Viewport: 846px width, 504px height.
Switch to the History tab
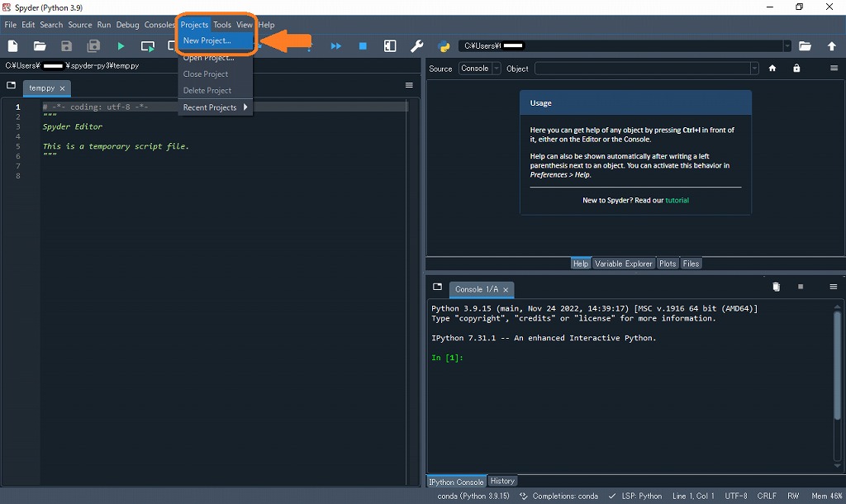click(x=502, y=481)
